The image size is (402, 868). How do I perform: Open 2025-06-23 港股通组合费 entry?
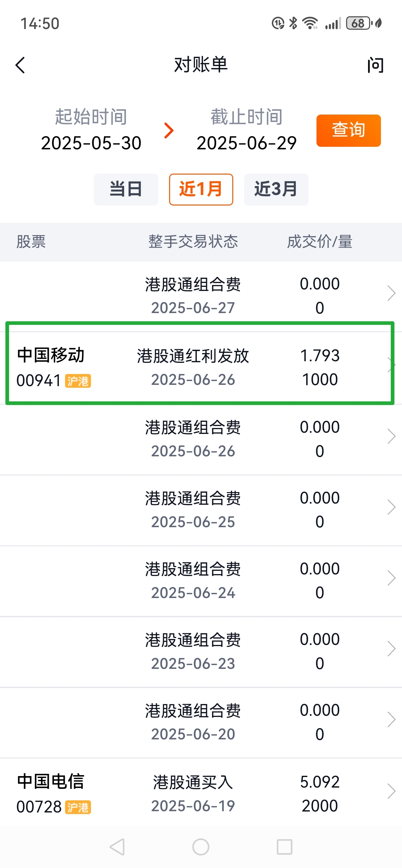tap(201, 652)
